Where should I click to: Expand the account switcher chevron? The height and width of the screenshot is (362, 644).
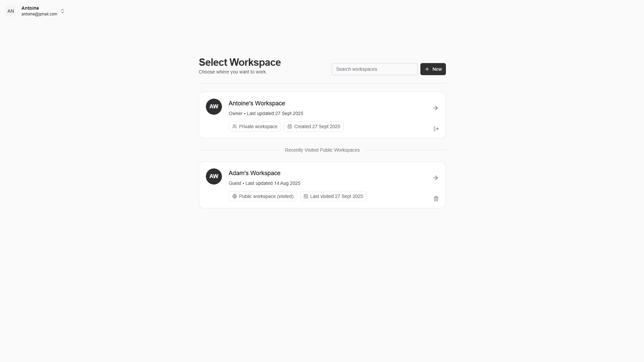[x=62, y=11]
